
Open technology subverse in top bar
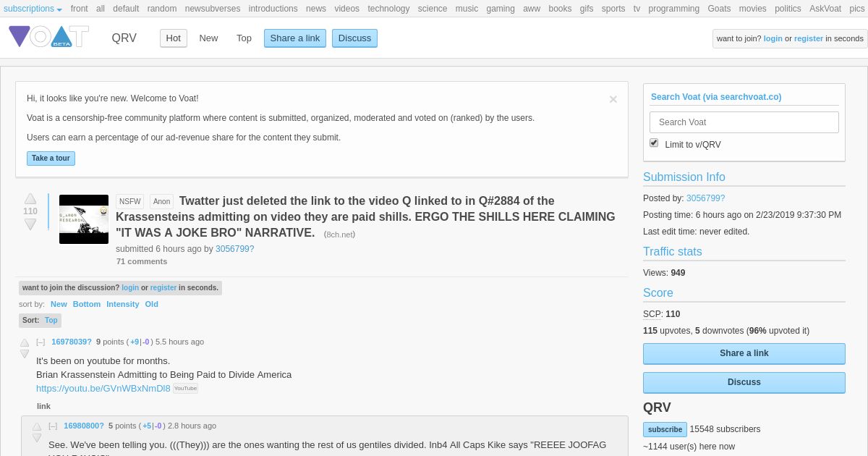(388, 9)
